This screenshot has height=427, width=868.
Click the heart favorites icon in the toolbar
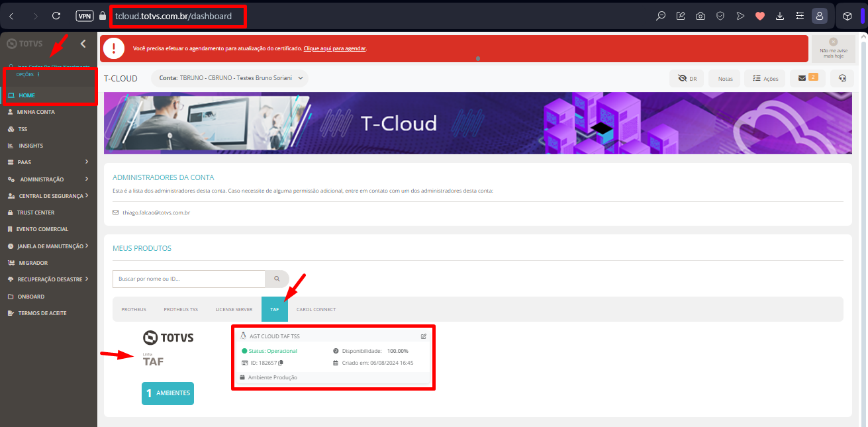click(x=759, y=15)
